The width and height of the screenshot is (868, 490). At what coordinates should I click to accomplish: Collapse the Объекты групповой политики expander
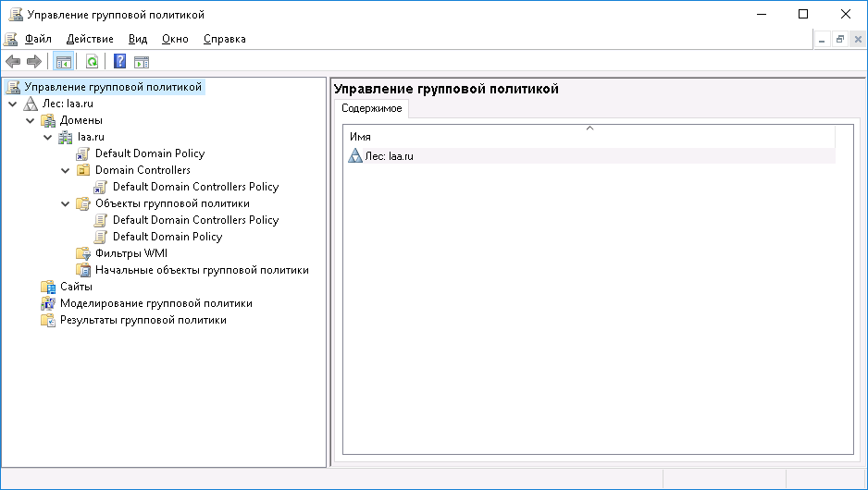pos(66,203)
